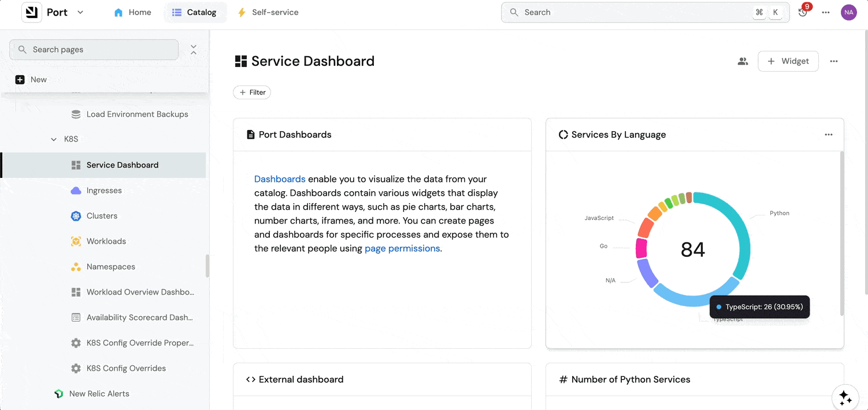Collapse all sidebar pages chevrons
The width and height of the screenshot is (868, 410).
[x=194, y=50]
